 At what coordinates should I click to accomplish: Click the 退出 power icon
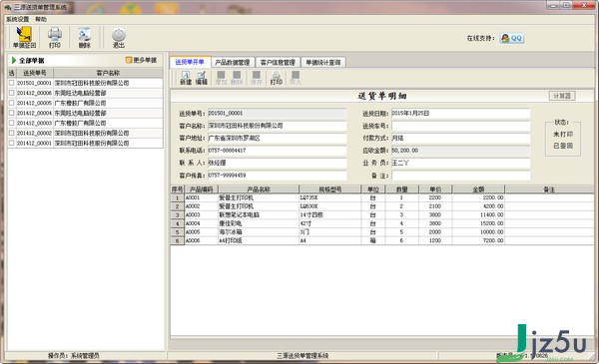[x=119, y=37]
